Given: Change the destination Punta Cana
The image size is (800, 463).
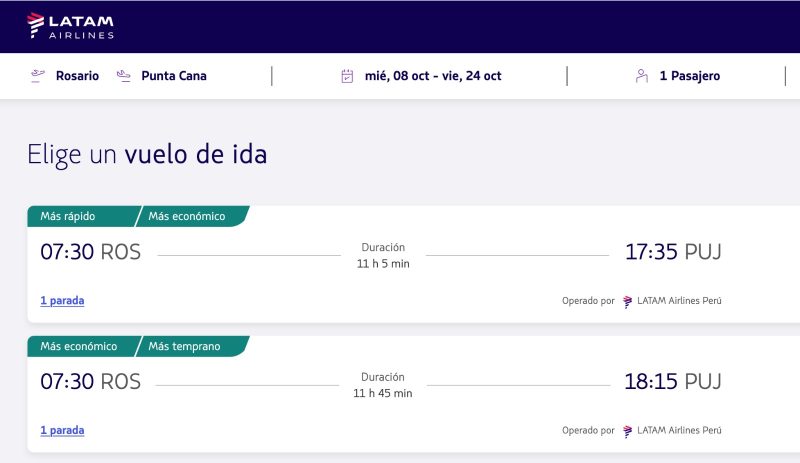Looking at the screenshot, I should tap(174, 76).
